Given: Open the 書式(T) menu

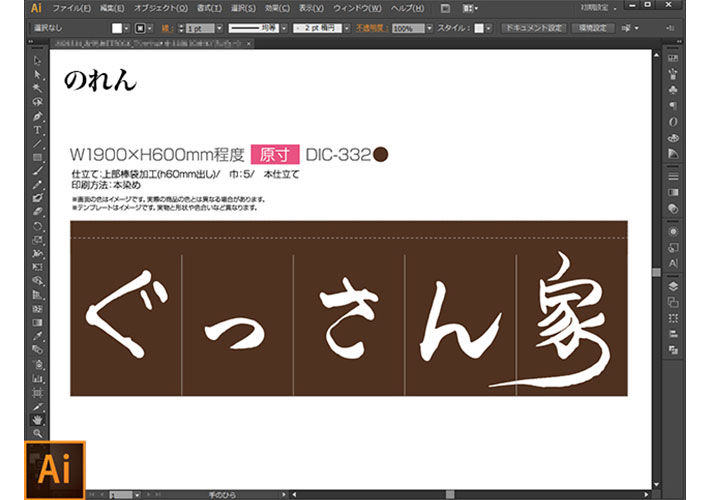Looking at the screenshot, I should pyautogui.click(x=209, y=8).
